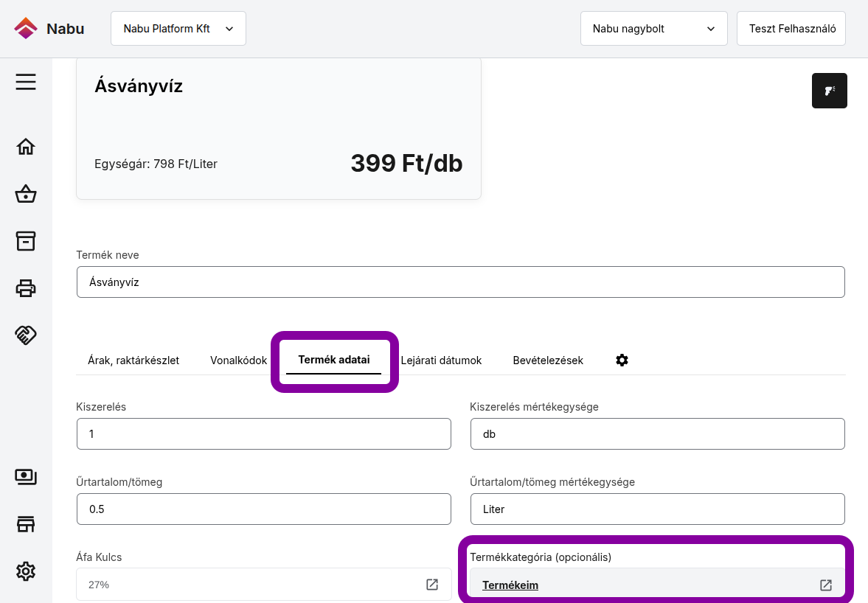868x603 pixels.
Task: Open the hamburger menu in sidebar
Action: pyautogui.click(x=26, y=82)
